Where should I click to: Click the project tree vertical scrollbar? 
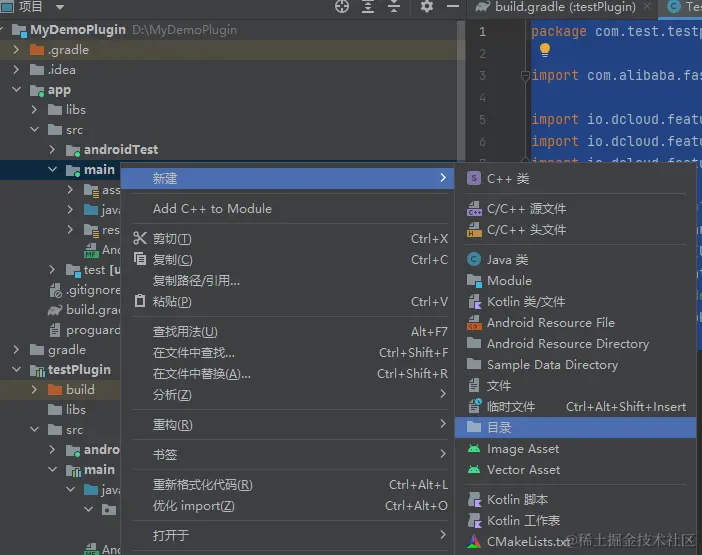pos(460,90)
